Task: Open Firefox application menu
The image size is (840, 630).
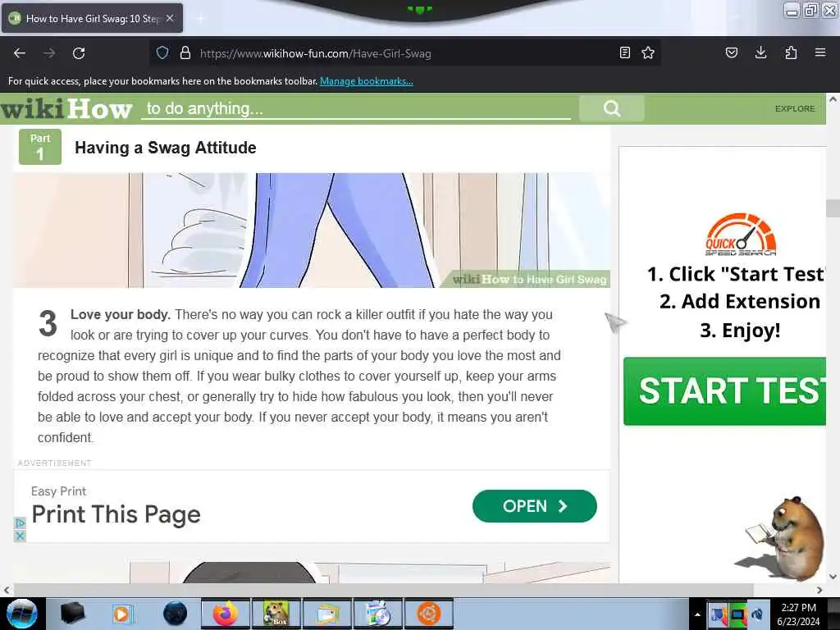Action: (x=820, y=52)
